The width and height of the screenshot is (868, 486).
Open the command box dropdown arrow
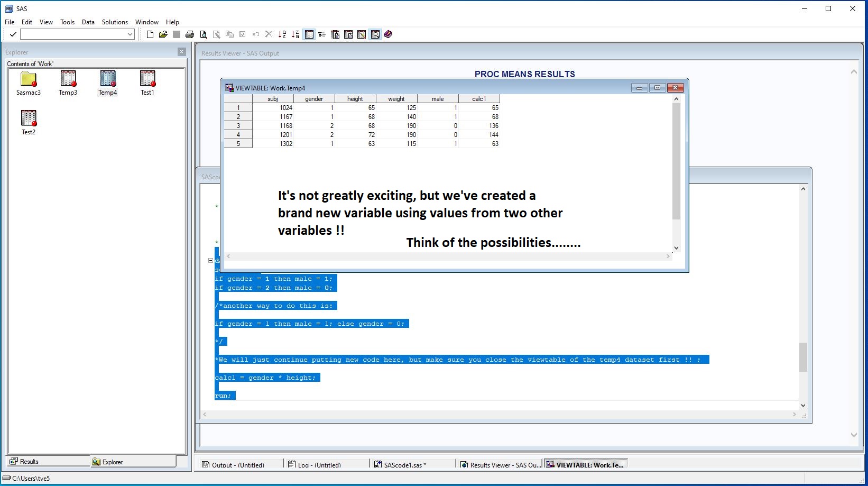point(130,34)
